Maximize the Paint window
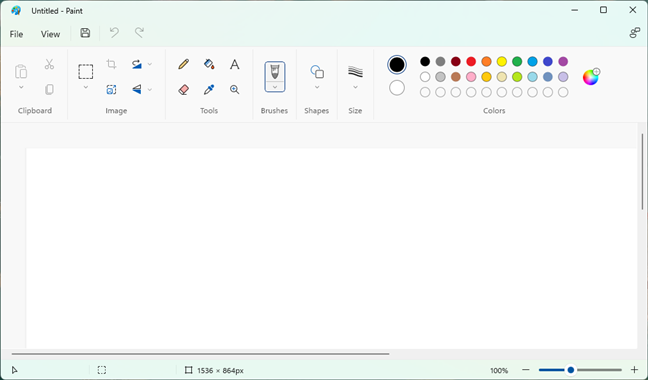The width and height of the screenshot is (648, 380). point(603,10)
